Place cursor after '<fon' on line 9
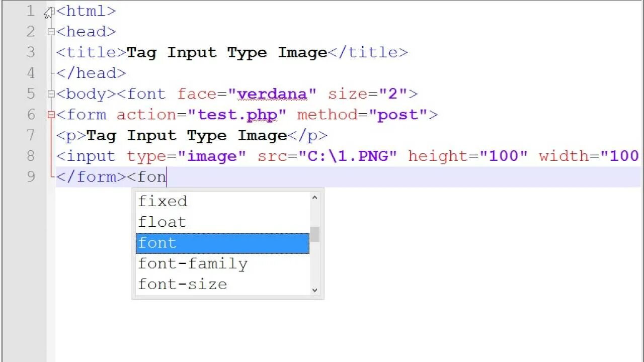644x362 pixels. click(x=167, y=177)
